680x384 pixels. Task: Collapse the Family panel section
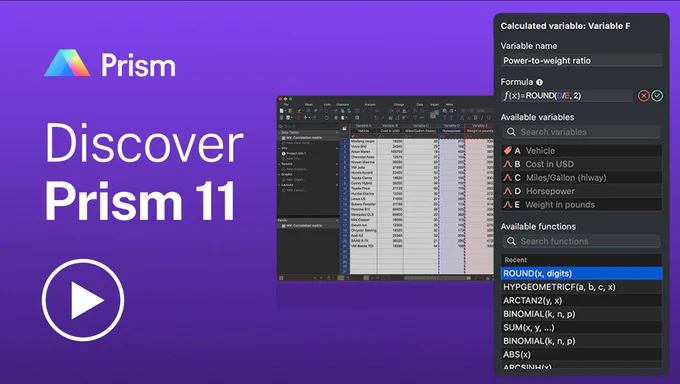click(337, 220)
